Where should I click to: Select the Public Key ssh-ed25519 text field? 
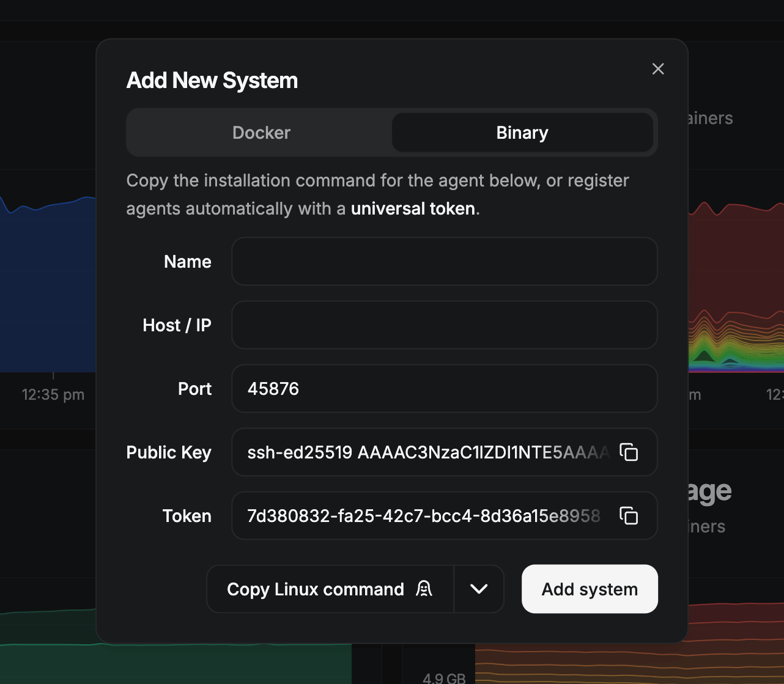(428, 452)
